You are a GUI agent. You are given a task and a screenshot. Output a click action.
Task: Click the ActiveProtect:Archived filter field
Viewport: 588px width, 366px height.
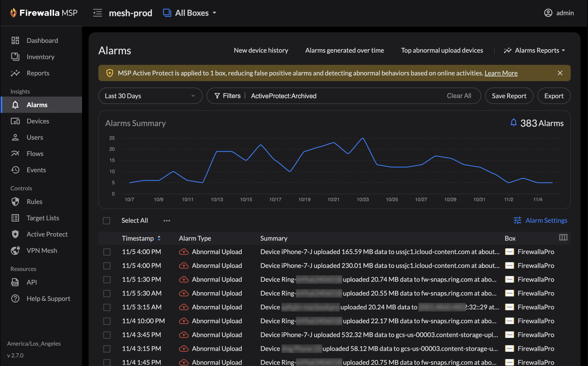[283, 96]
